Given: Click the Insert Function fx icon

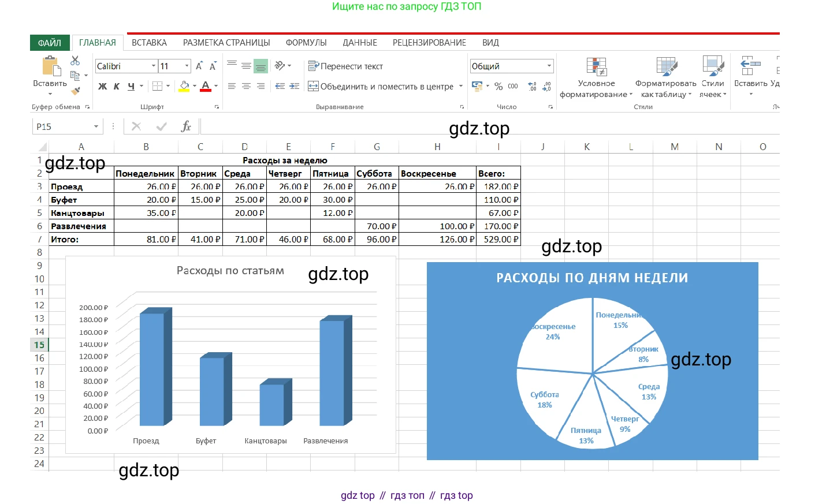Looking at the screenshot, I should pos(186,126).
